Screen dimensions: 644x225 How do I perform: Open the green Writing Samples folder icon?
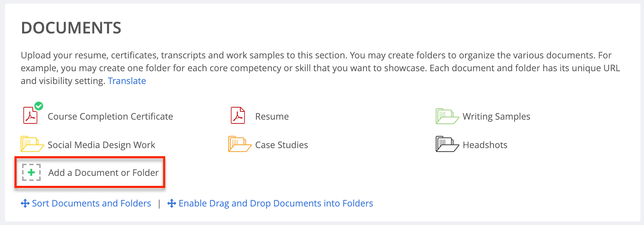tap(447, 116)
